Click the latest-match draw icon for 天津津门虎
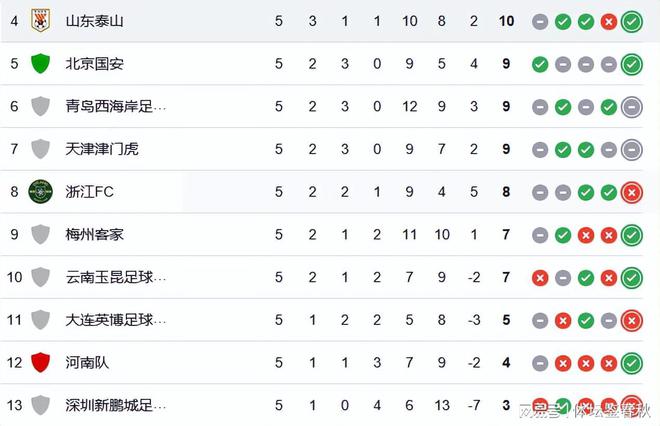 (x=631, y=149)
